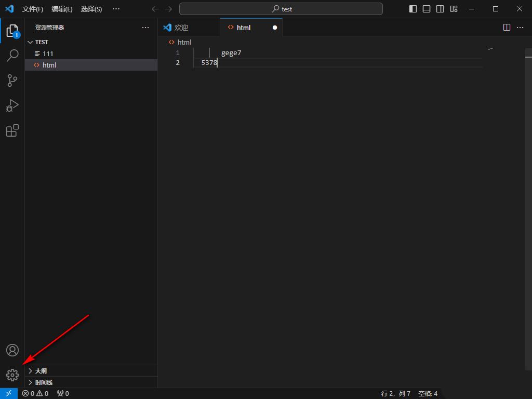Open the Source Control view
532x399 pixels.
click(12, 81)
